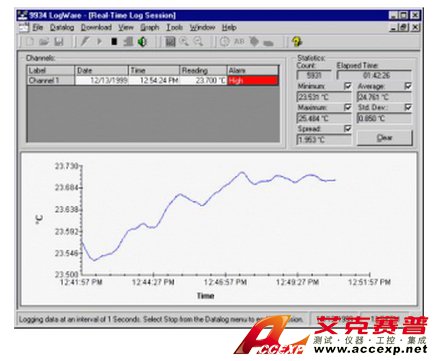The image size is (435, 361).
Task: Click the green speaker alarm sound icon
Action: coord(142,42)
